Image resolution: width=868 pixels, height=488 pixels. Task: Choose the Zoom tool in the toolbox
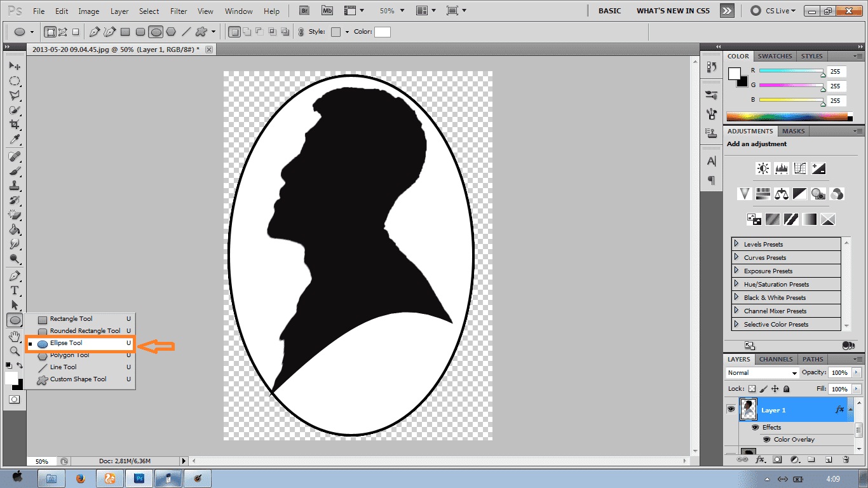coord(14,351)
